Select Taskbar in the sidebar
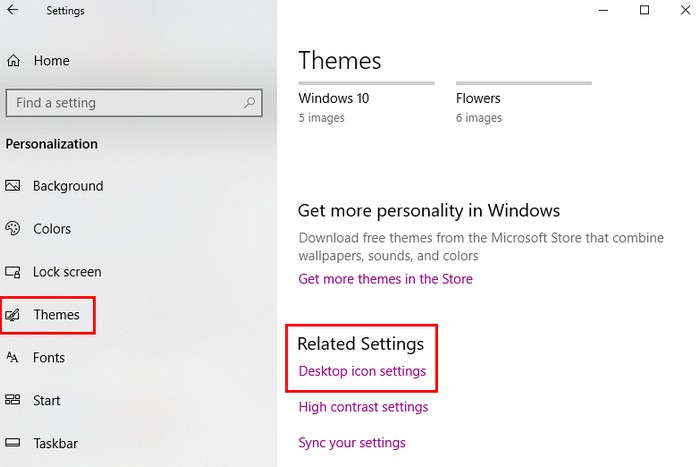 pyautogui.click(x=55, y=444)
